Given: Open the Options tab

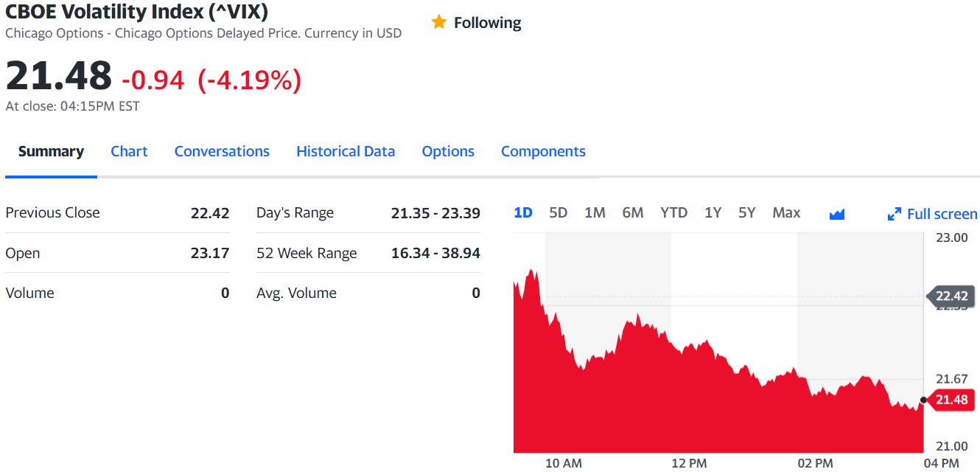Looking at the screenshot, I should pyautogui.click(x=448, y=151).
